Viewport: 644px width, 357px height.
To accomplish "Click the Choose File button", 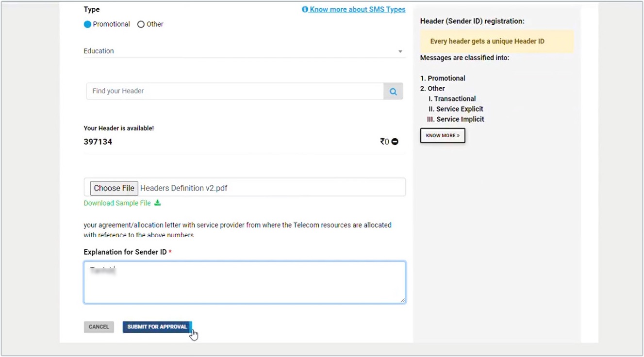I will click(114, 188).
